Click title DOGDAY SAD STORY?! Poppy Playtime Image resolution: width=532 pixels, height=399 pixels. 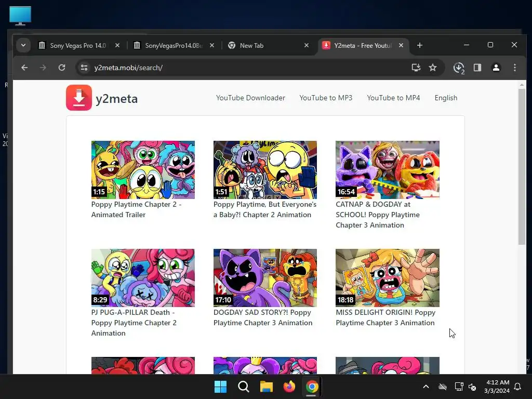pos(263,317)
